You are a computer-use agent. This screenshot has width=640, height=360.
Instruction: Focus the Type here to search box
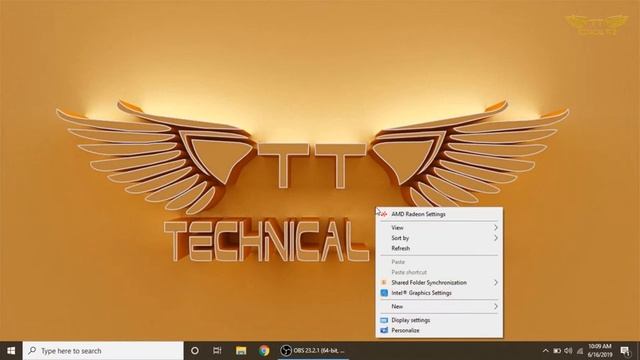[103, 351]
